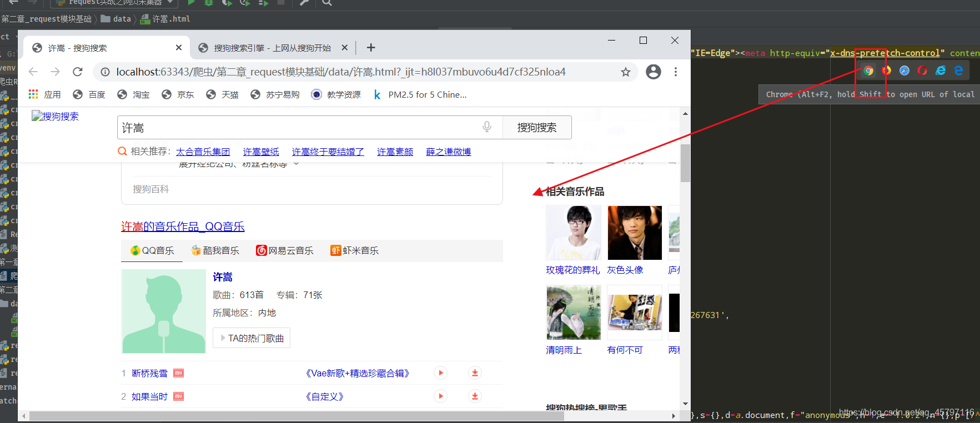Open related suggestion 许嵩素颜
This screenshot has width=980, height=423.
point(395,152)
